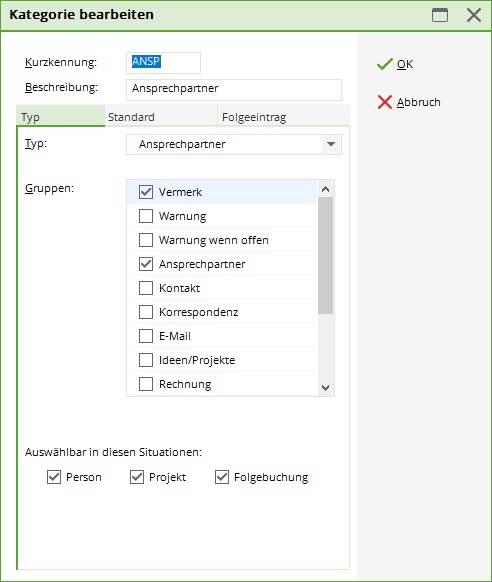
Task: Click scrollbar up arrow in Gruppen list
Action: tap(325, 189)
